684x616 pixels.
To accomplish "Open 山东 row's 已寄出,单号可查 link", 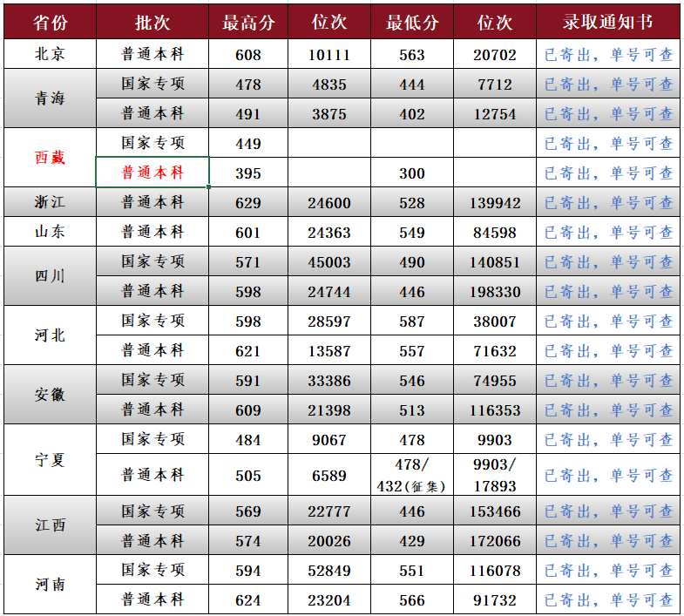I will (x=608, y=232).
